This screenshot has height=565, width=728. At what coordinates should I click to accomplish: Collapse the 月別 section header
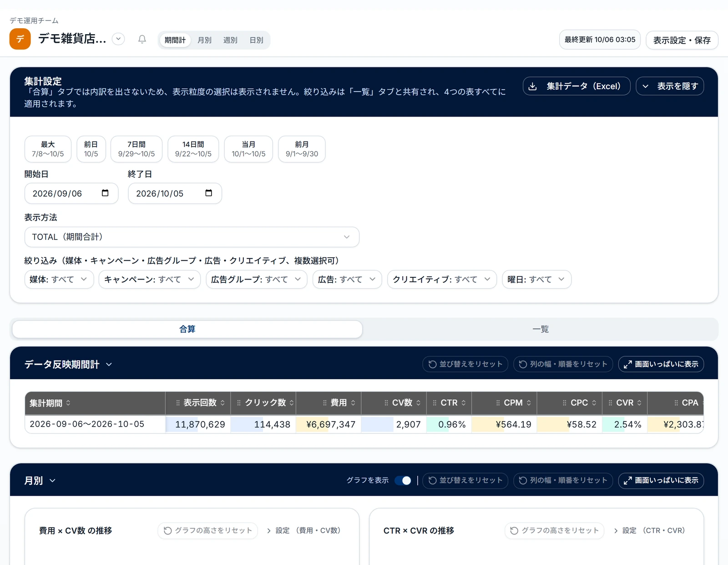pyautogui.click(x=52, y=481)
